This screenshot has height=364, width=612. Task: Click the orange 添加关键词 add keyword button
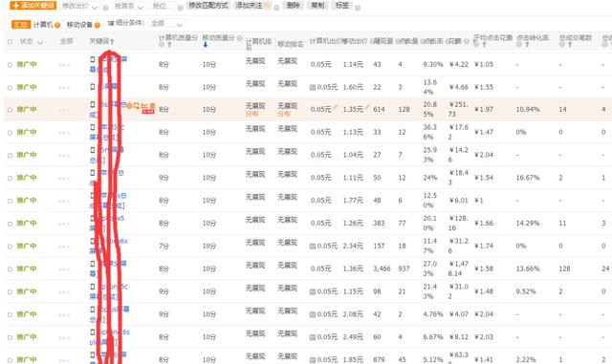coord(33,6)
